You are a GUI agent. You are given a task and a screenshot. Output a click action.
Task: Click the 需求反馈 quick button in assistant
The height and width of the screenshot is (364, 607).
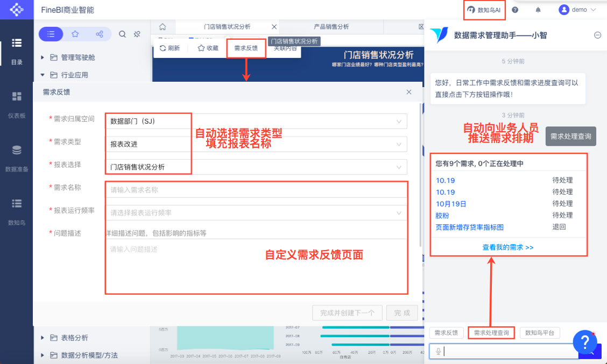pyautogui.click(x=446, y=333)
